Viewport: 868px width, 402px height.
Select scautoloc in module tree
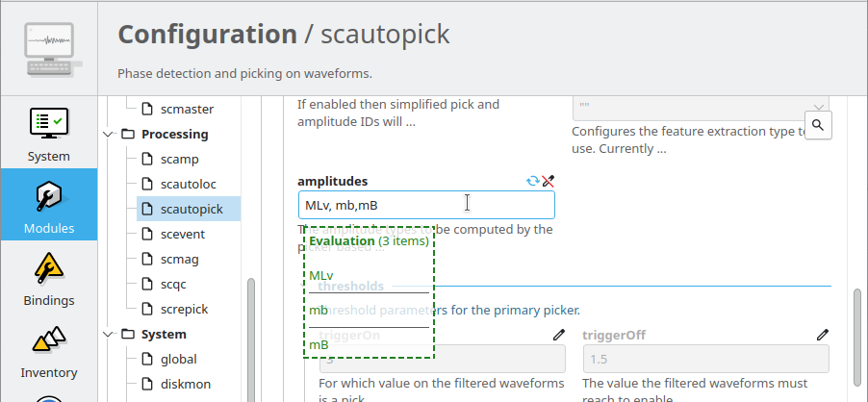pyautogui.click(x=189, y=184)
